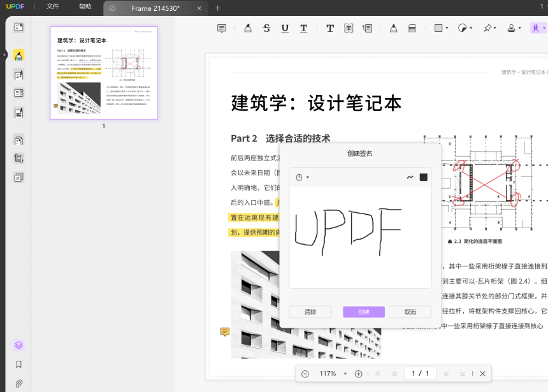Zoom out with the minus icon
Viewport: 548px width, 392px height.
305,374
